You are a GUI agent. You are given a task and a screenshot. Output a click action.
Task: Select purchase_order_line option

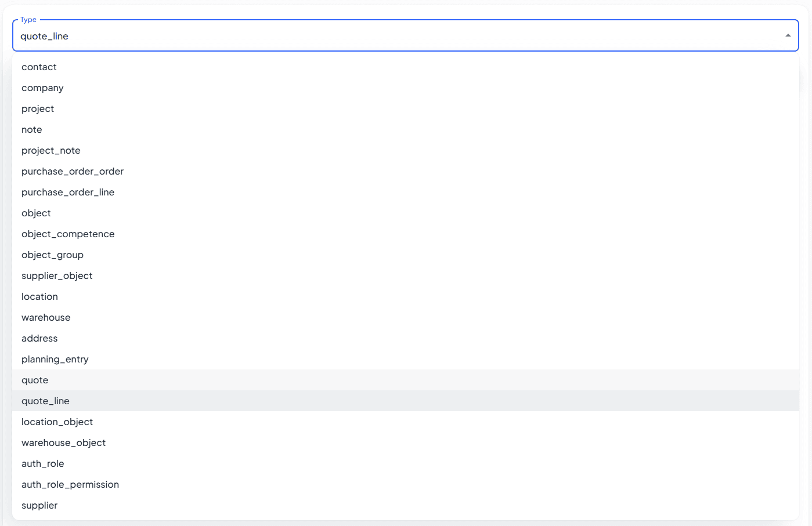68,193
